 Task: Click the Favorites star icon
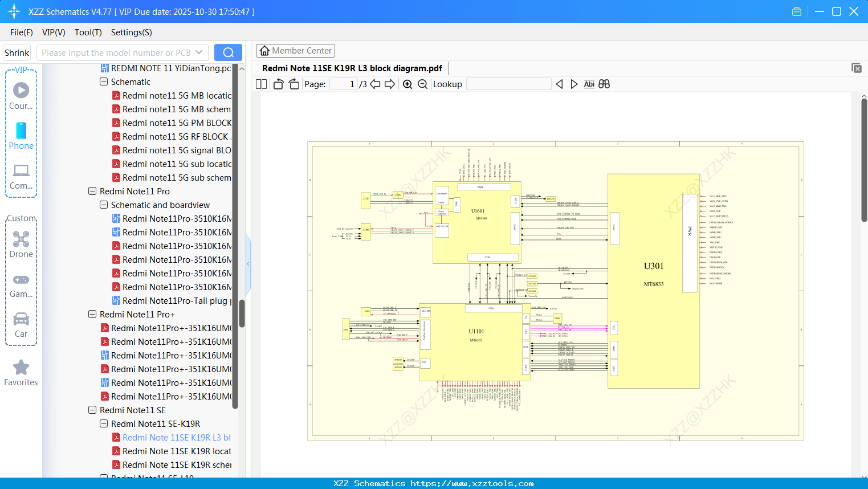(21, 368)
